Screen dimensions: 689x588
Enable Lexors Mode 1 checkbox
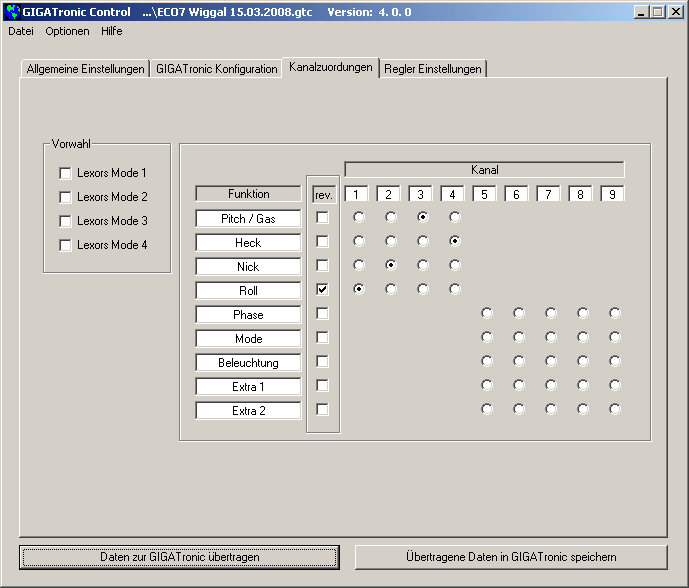point(65,173)
